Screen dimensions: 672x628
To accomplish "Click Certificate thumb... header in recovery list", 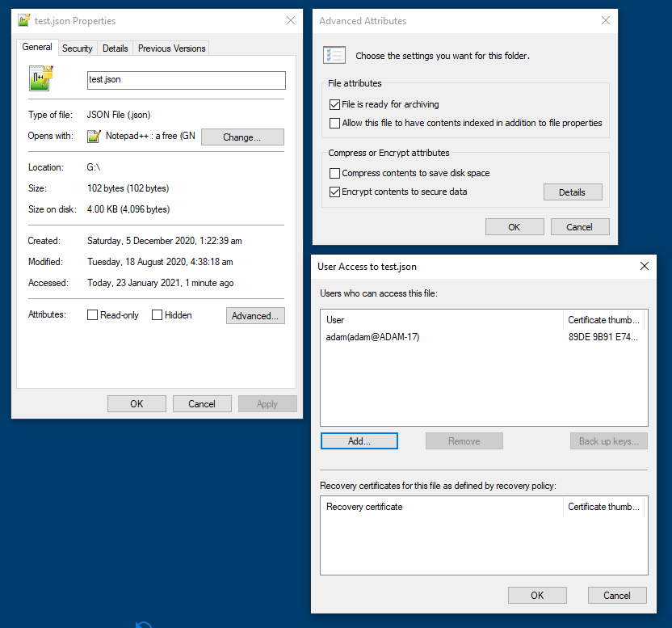I will pos(604,507).
